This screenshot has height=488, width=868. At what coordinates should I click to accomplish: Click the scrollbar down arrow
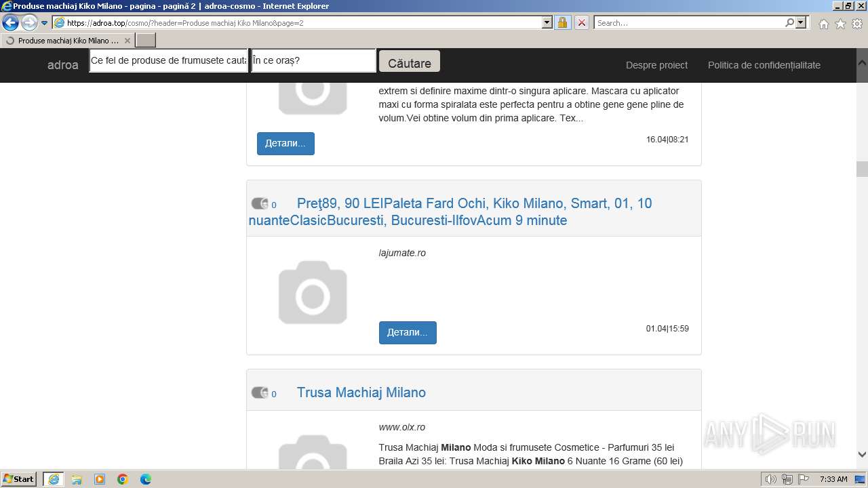coord(862,455)
